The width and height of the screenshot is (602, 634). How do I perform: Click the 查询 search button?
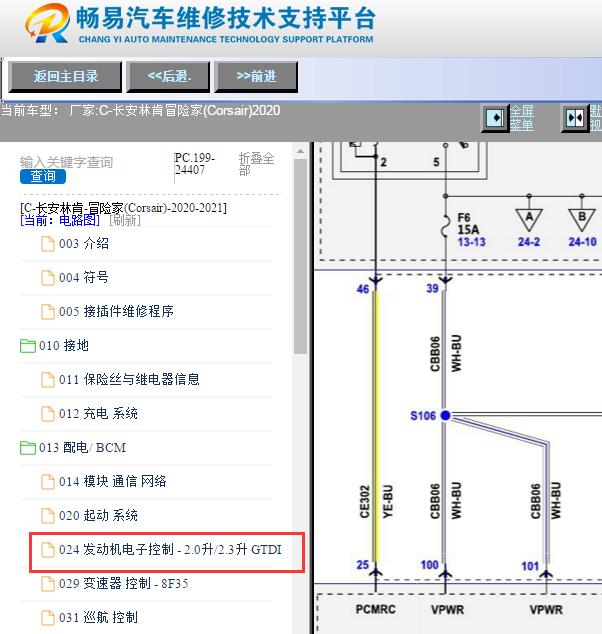(x=43, y=176)
